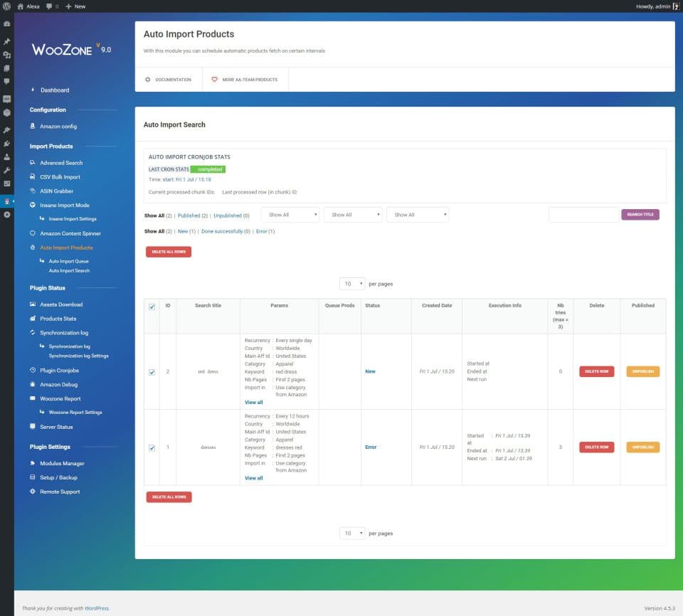Click the Products Stats chart icon
Image resolution: width=683 pixels, height=616 pixels.
point(33,319)
